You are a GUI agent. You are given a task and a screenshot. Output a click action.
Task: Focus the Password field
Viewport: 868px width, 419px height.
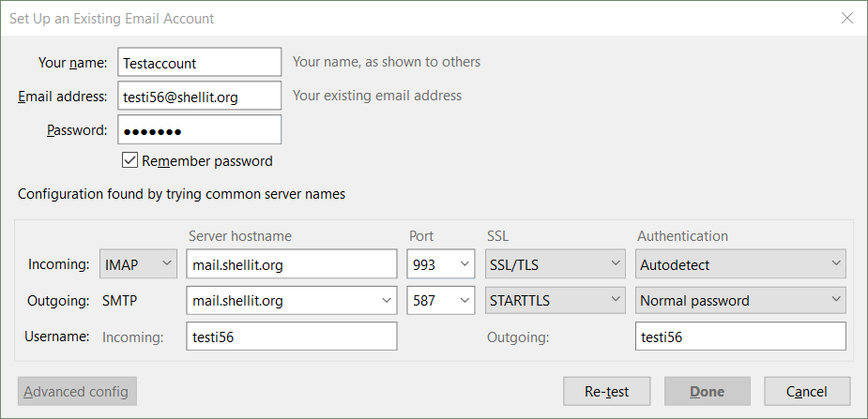click(x=199, y=129)
